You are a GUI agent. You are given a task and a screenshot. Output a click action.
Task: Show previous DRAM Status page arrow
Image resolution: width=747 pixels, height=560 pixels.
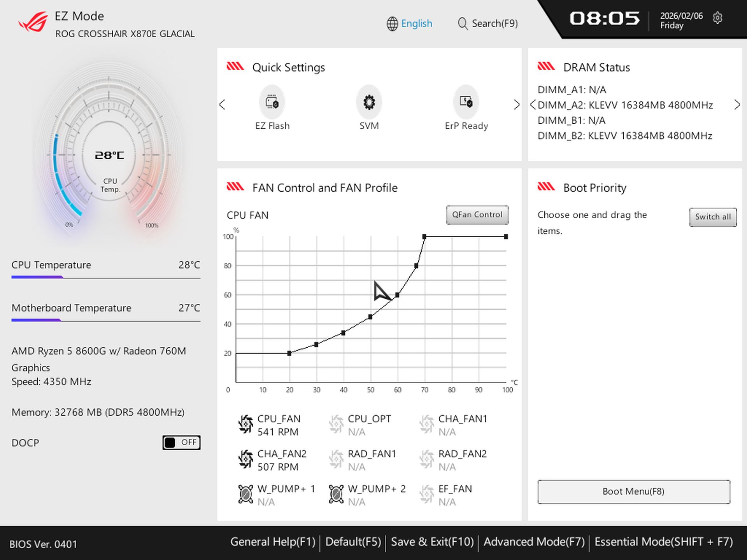coord(533,105)
